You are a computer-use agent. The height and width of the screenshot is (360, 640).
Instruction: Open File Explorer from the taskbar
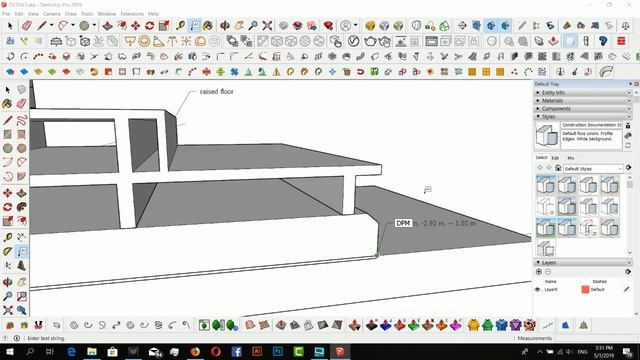coord(92,351)
